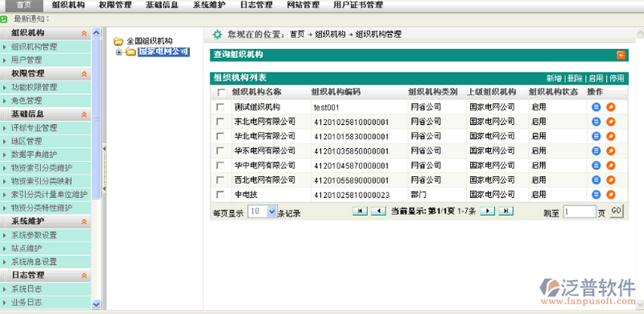Jump to the last page arrow
The image size is (644, 314).
click(506, 211)
